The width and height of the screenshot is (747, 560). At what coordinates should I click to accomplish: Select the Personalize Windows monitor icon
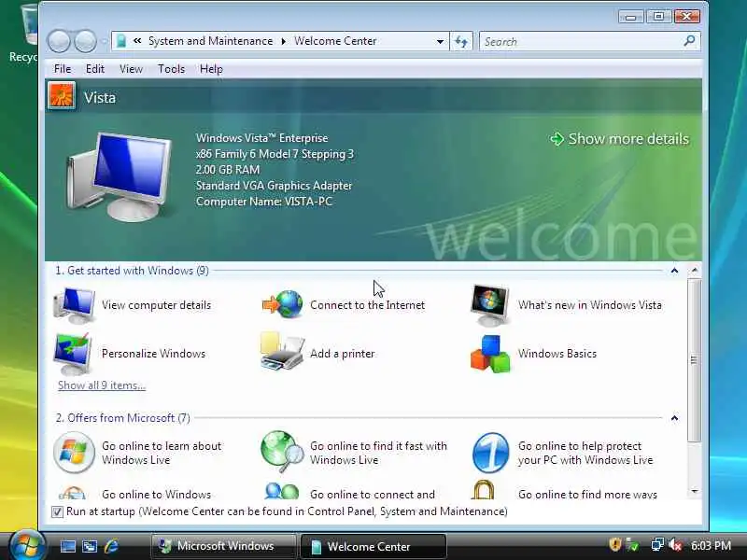(x=73, y=354)
